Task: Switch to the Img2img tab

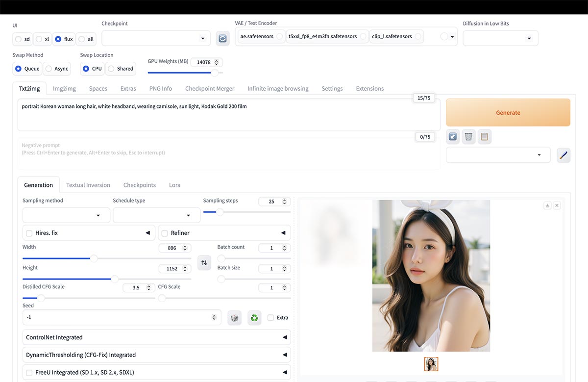Action: tap(64, 89)
